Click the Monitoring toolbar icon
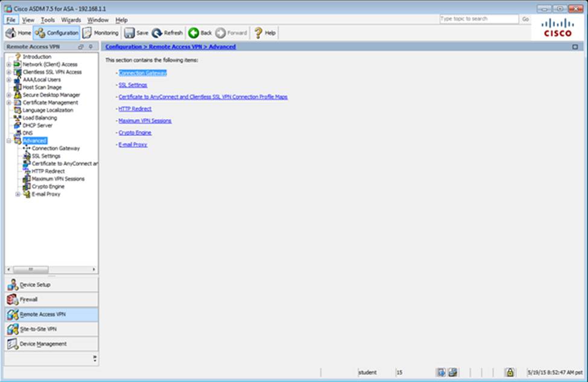This screenshot has height=382, width=588. tap(87, 33)
